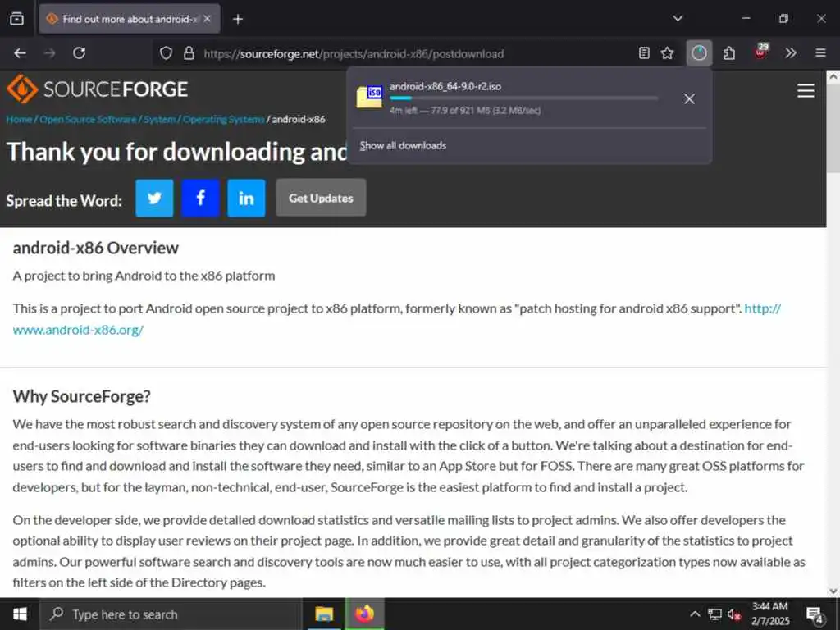Open Firefox application hamburger menu
The width and height of the screenshot is (840, 630).
point(820,53)
